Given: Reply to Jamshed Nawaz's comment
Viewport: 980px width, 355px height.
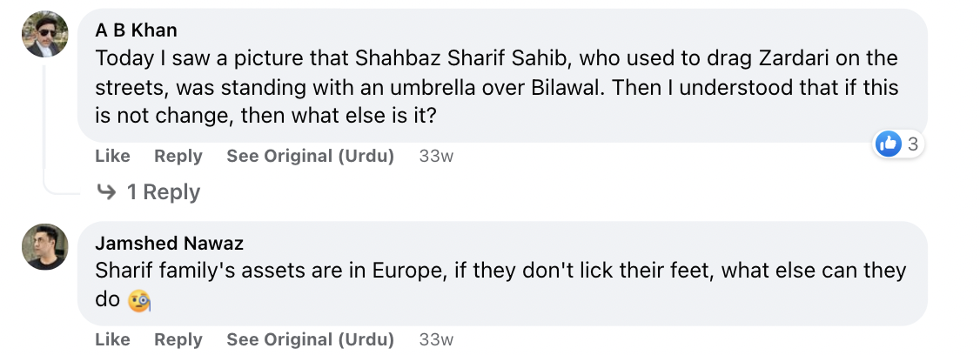Looking at the screenshot, I should 178,339.
